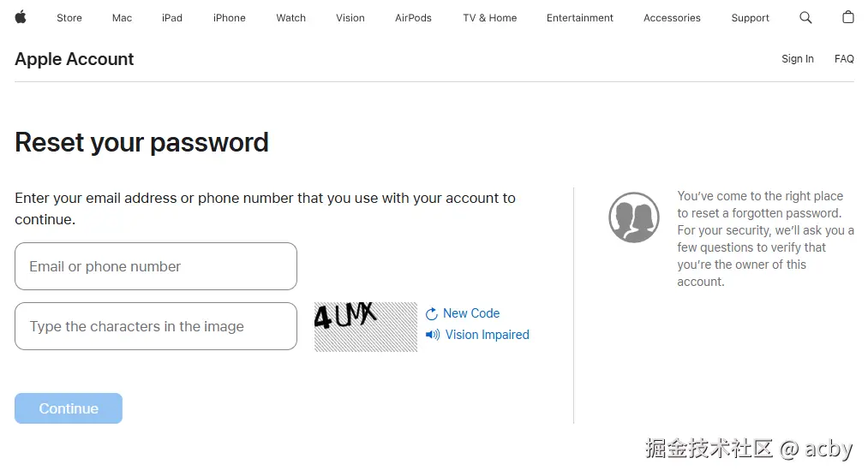Click the two-people account silhouette icon
This screenshot has height=476, width=868.
click(x=634, y=217)
